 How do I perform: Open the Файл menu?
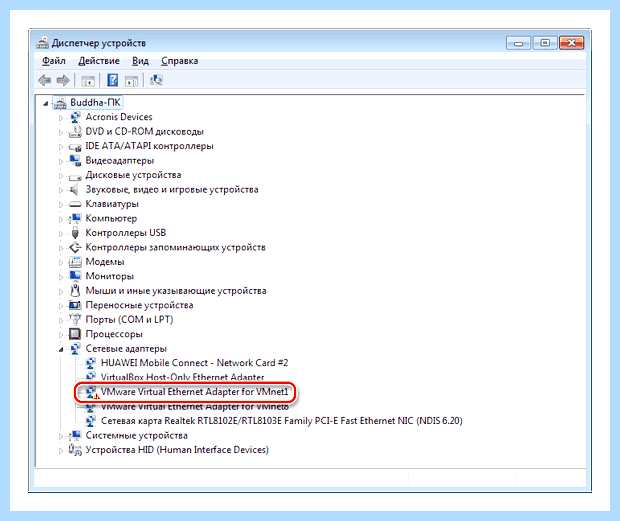click(54, 61)
